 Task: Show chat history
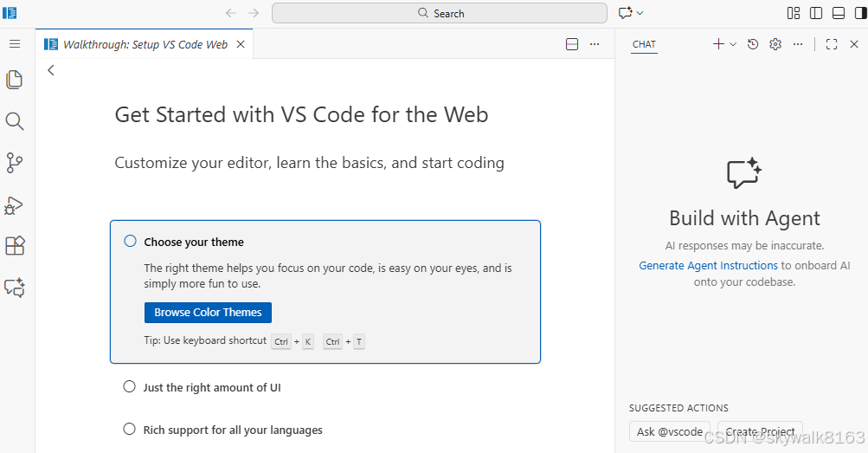tap(753, 44)
